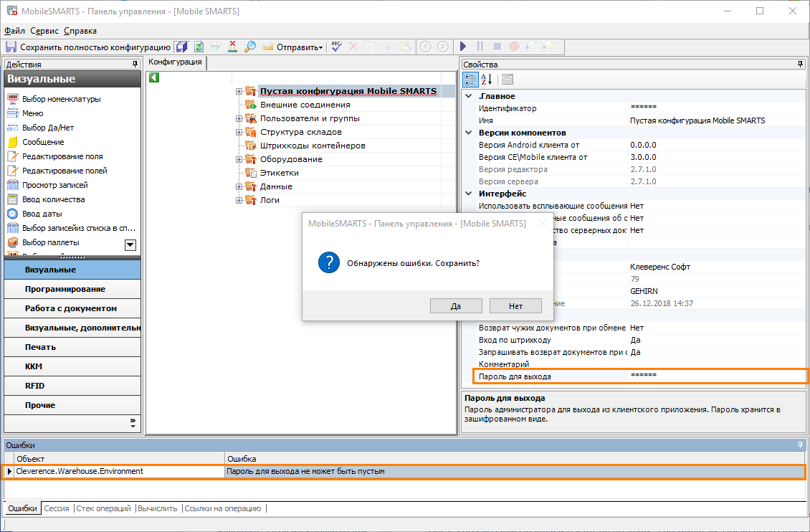Click the Ввод количества calculator icon
This screenshot has height=532, width=810.
13,199
